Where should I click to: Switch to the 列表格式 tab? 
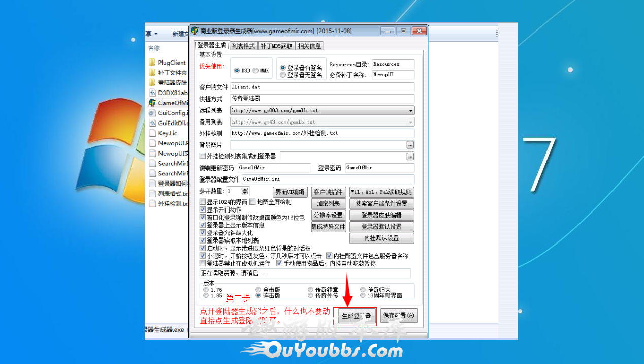click(243, 46)
